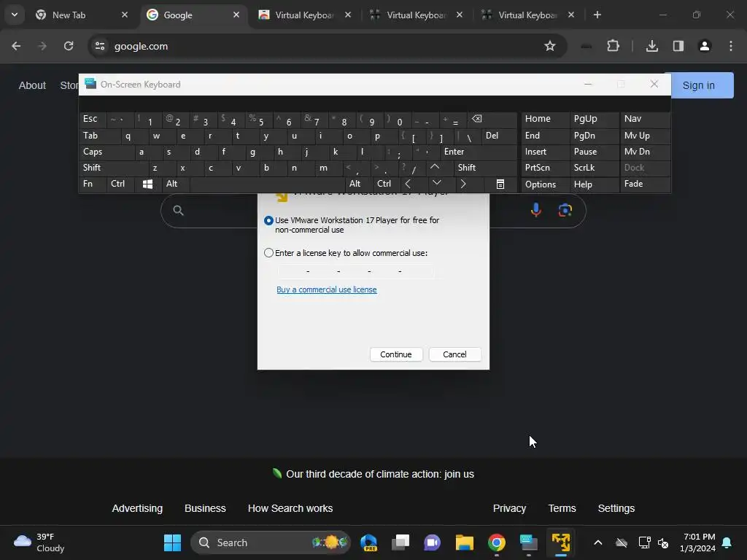Open Google Lens image search icon
The image size is (747, 560).
[x=565, y=210]
